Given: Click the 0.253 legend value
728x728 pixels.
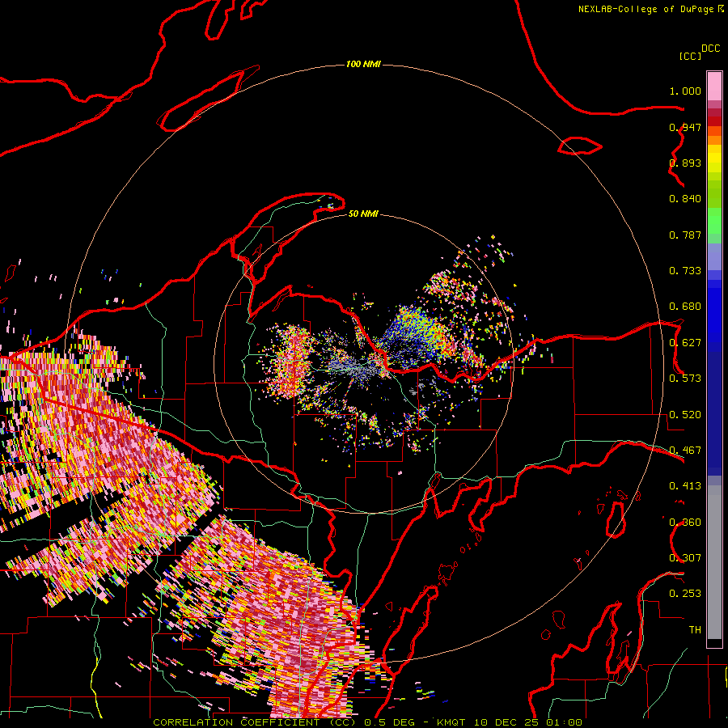Looking at the screenshot, I should point(685,594).
